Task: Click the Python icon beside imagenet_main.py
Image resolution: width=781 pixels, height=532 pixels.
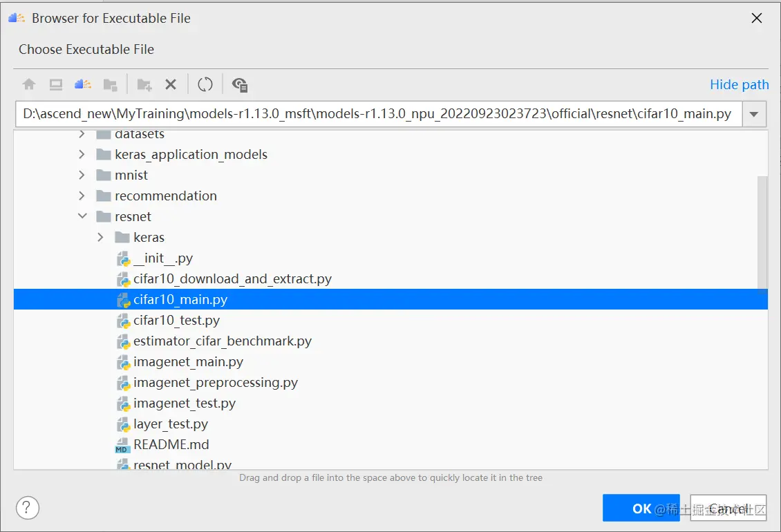Action: pos(123,363)
